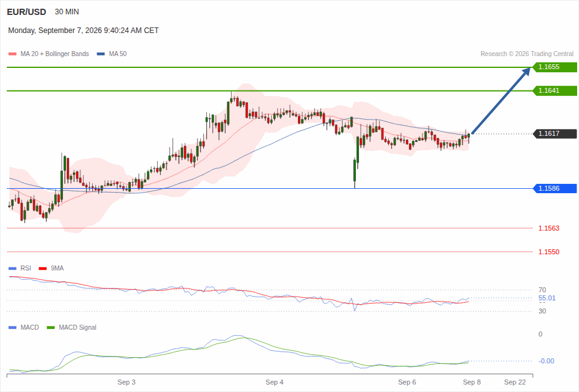Click the MA 50 blue legend swatch
Viewport: 579px width, 392px height.
point(101,54)
